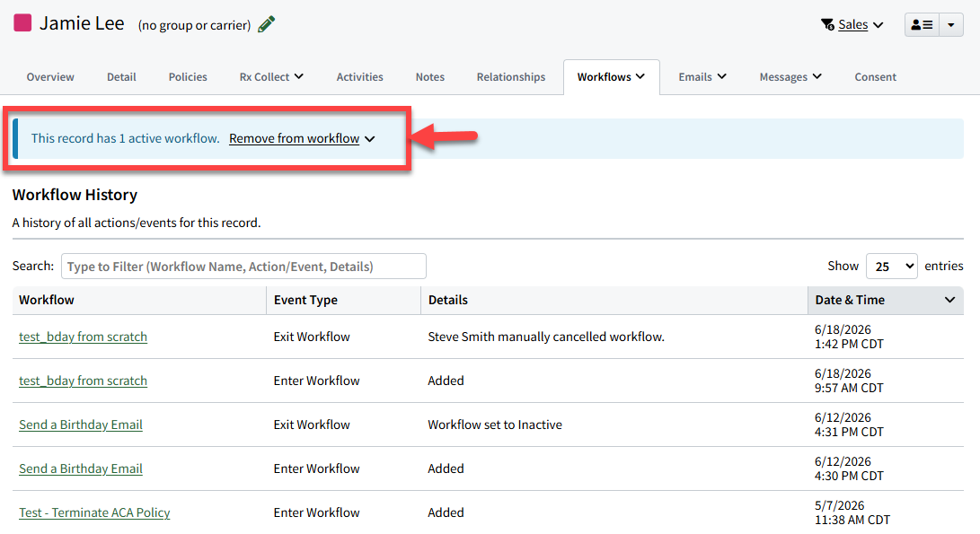Viewport: 980px width, 534px height.
Task: Open the Consent tab
Action: [875, 77]
